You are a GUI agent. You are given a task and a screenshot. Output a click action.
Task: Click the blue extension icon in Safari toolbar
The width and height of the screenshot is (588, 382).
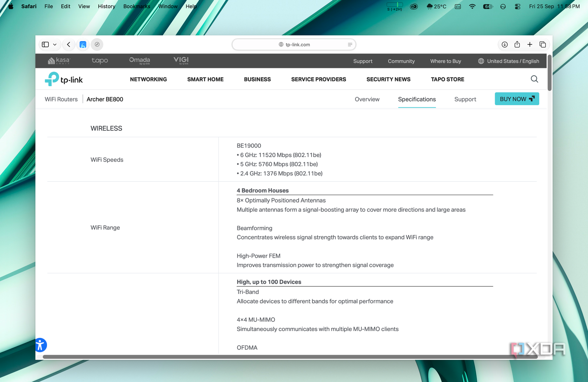[83, 45]
